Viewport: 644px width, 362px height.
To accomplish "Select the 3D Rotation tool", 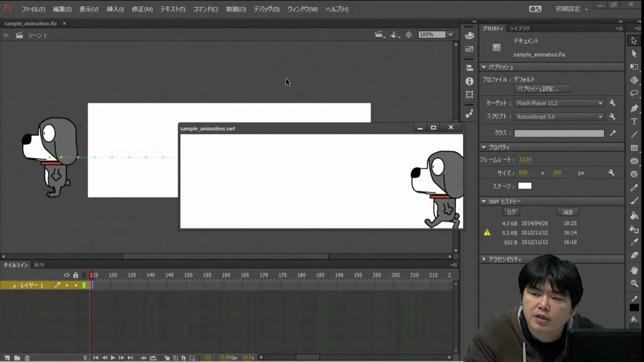I will tap(634, 80).
